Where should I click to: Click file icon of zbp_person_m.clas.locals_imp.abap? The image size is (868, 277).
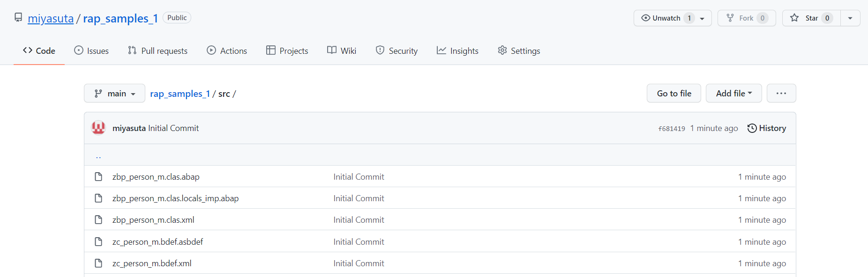click(x=98, y=198)
